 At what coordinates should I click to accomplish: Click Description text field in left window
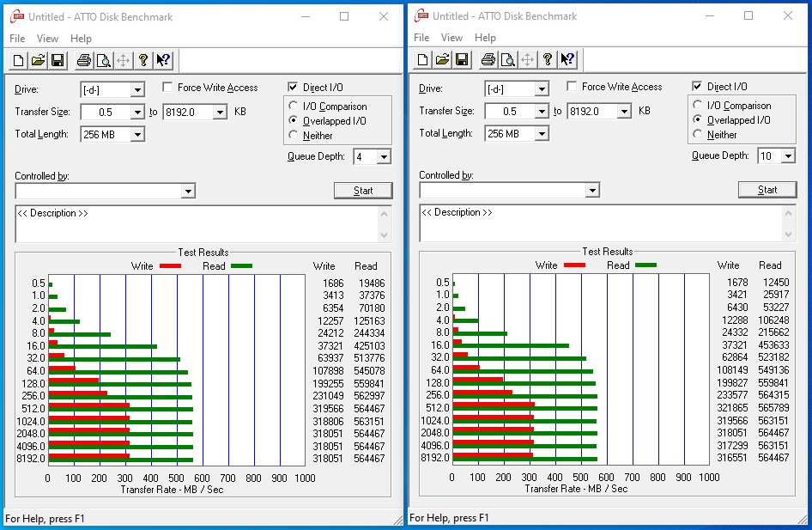(197, 224)
